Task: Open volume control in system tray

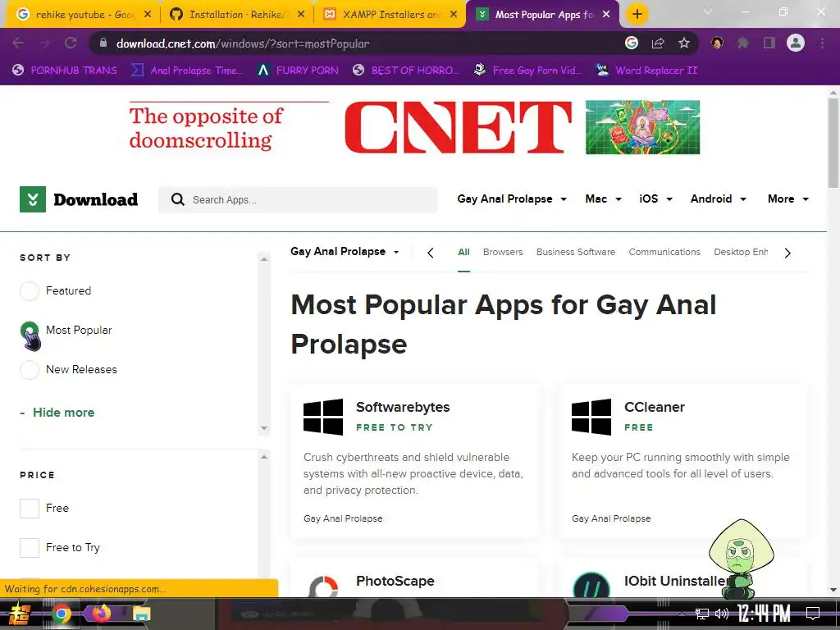Action: (x=722, y=614)
